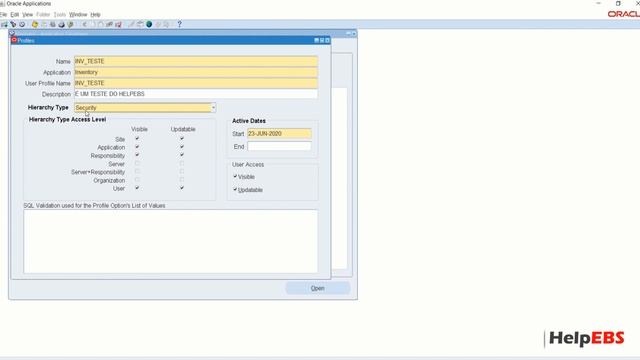Image resolution: width=640 pixels, height=360 pixels.
Task: Open the Folder menu
Action: (43, 14)
